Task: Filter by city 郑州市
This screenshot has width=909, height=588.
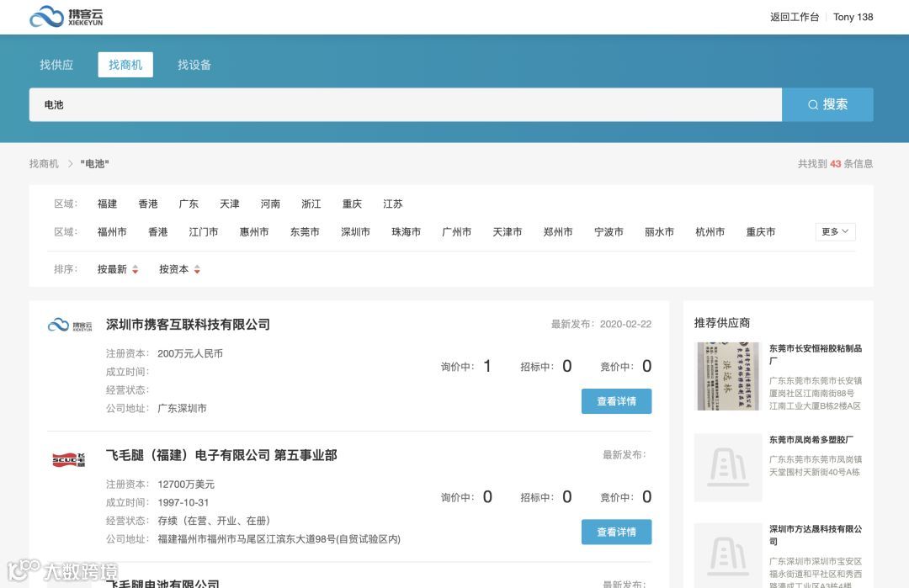Action: (558, 231)
